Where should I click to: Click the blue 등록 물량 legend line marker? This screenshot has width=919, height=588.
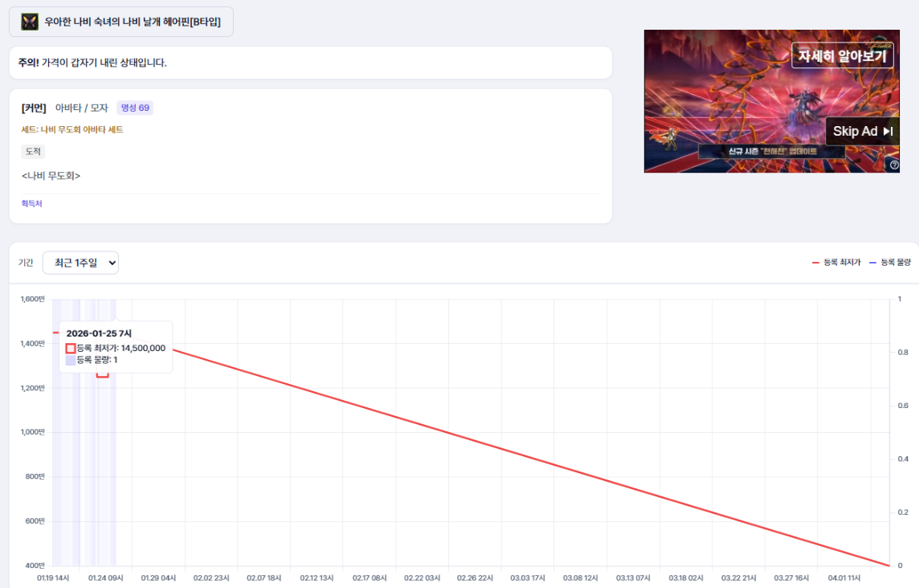[872, 263]
